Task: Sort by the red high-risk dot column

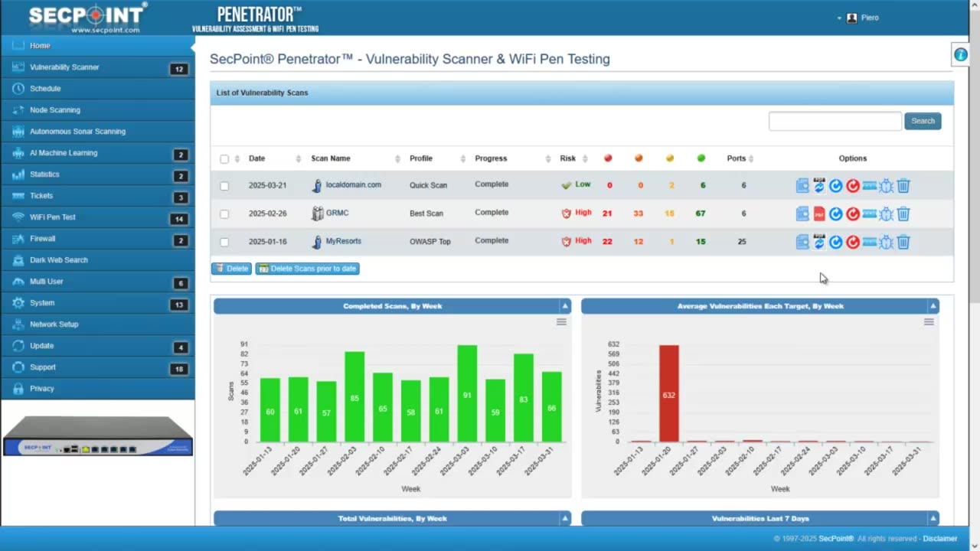Action: [608, 158]
